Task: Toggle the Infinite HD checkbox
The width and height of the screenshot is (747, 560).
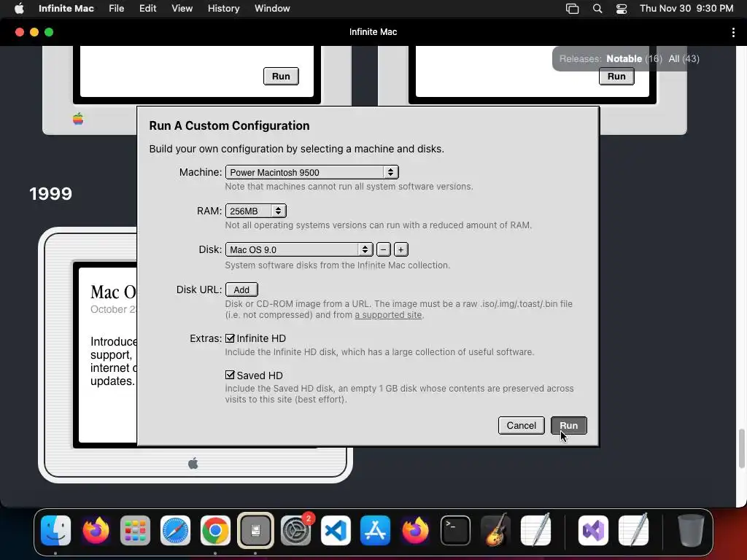Action: [x=230, y=338]
